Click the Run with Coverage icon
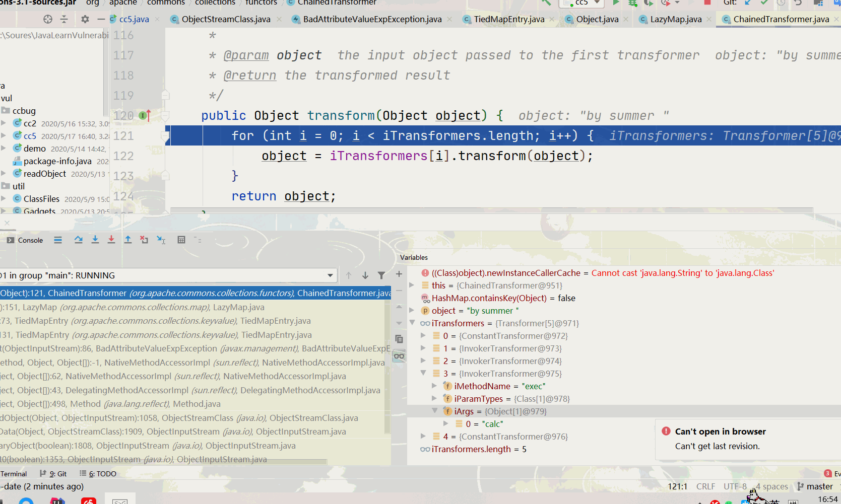Image resolution: width=841 pixels, height=504 pixels. click(x=649, y=3)
